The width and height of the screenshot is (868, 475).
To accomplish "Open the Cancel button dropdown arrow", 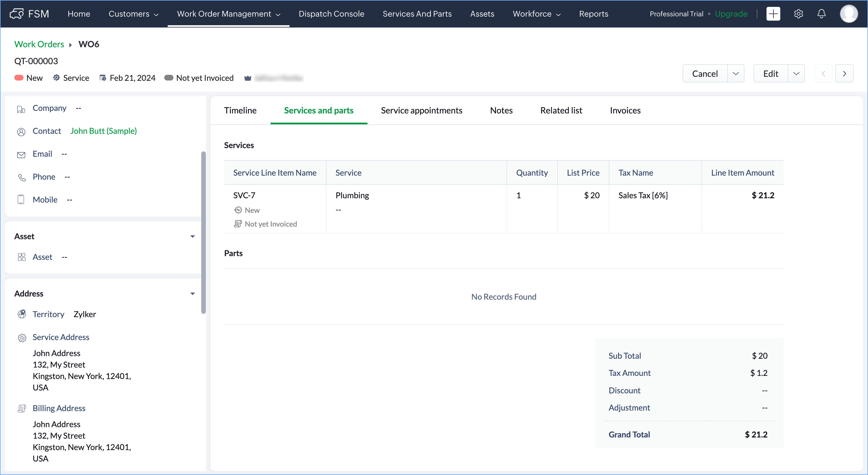I will coord(736,73).
